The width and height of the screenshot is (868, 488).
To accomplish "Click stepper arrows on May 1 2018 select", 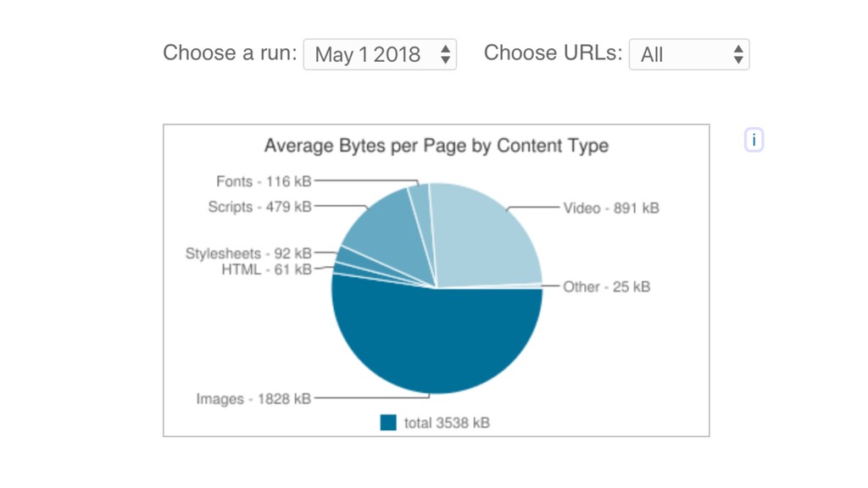I will coord(445,54).
